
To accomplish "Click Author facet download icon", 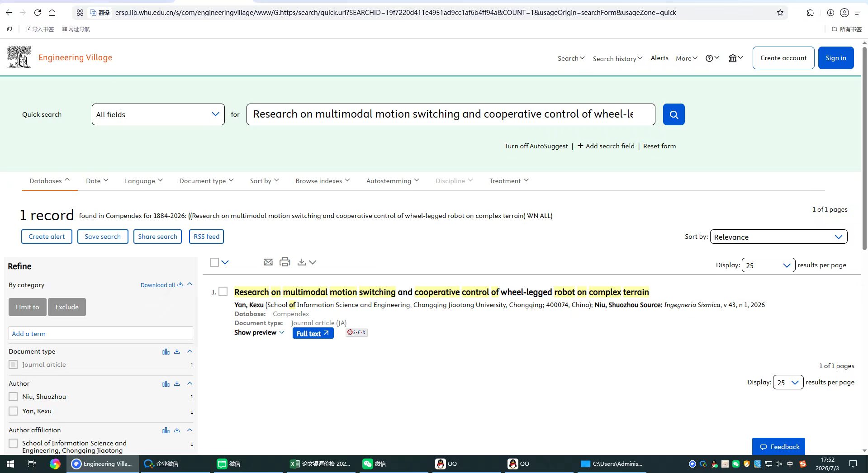I will coord(177,383).
